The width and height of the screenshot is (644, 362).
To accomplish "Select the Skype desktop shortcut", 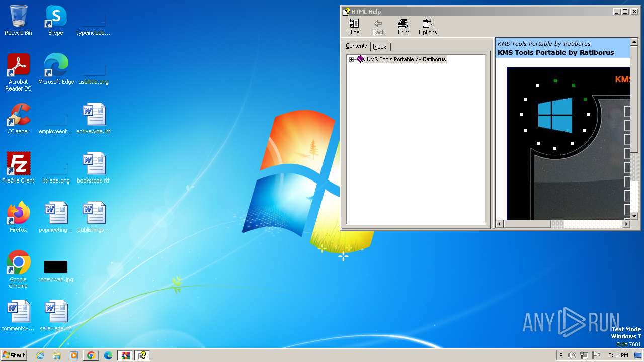I will point(56,20).
